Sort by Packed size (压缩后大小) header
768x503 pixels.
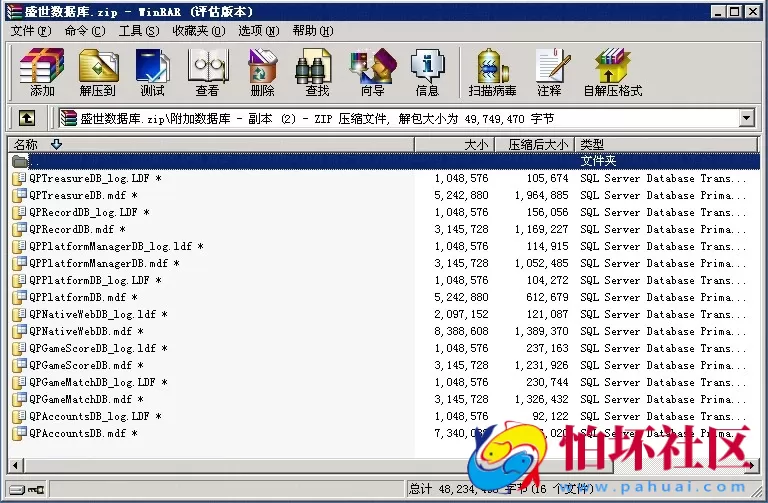click(x=535, y=144)
